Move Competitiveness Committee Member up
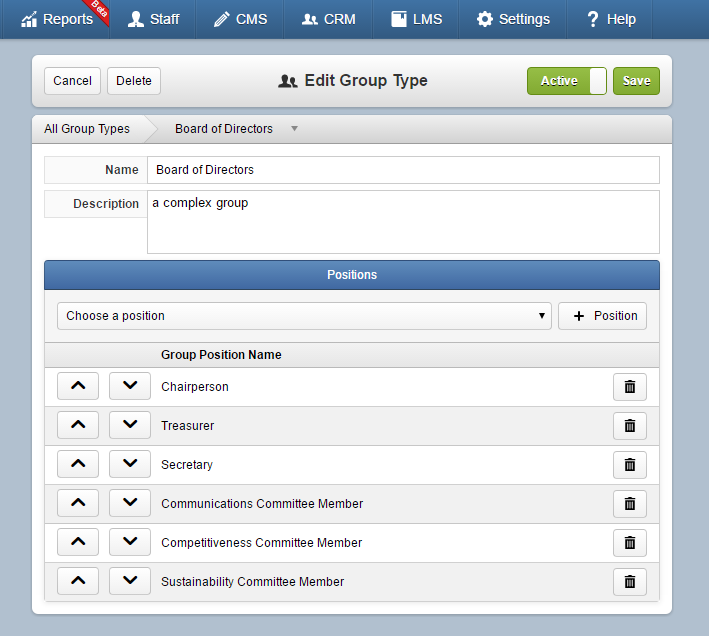 [78, 542]
